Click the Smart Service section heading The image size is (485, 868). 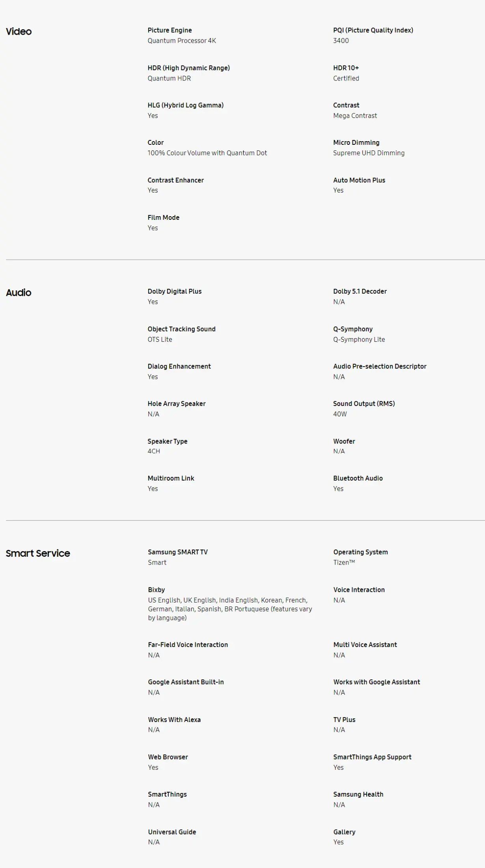click(38, 554)
